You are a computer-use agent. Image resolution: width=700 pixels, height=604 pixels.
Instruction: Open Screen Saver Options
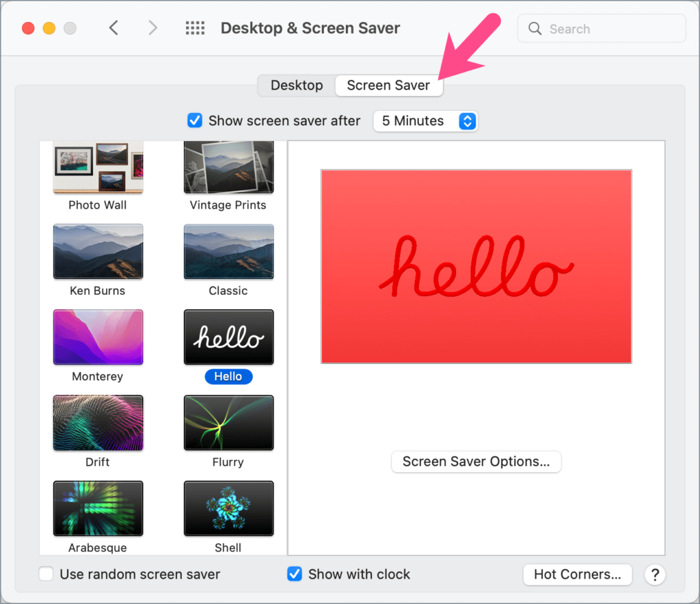pyautogui.click(x=476, y=462)
